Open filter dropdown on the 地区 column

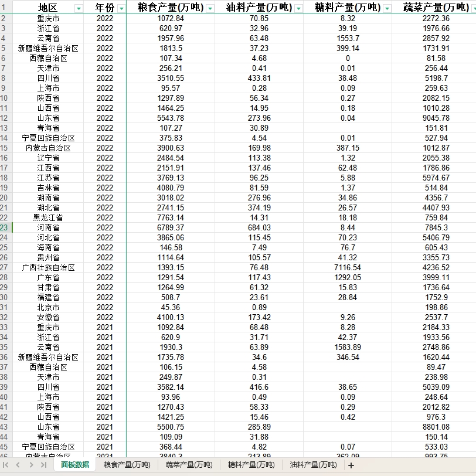(x=78, y=8)
